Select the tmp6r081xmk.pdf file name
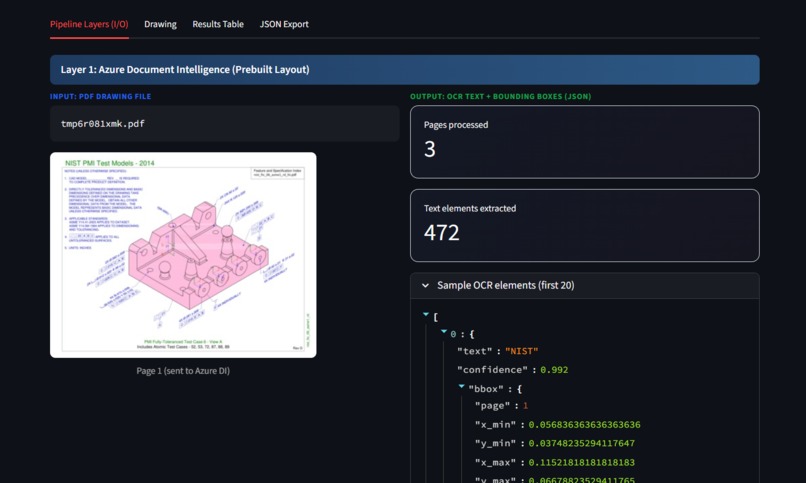Image resolution: width=806 pixels, height=483 pixels. (103, 124)
